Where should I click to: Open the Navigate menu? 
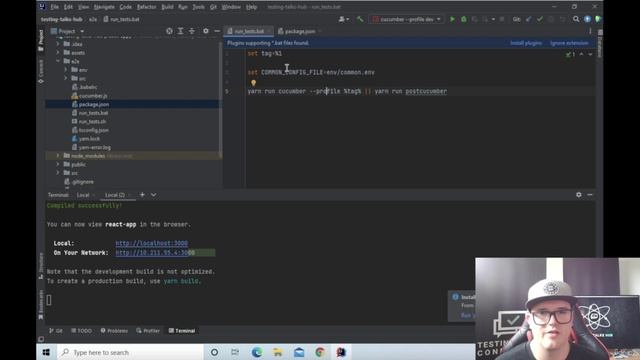coord(104,7)
